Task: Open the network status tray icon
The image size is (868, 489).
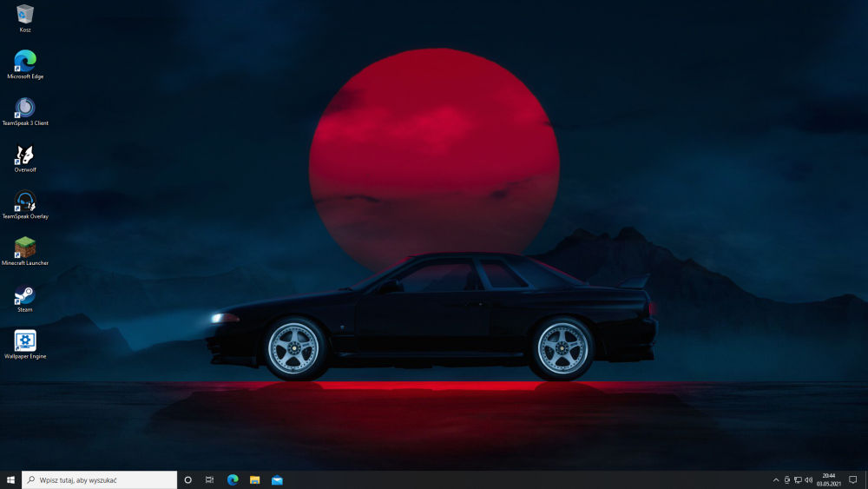Action: [798, 479]
